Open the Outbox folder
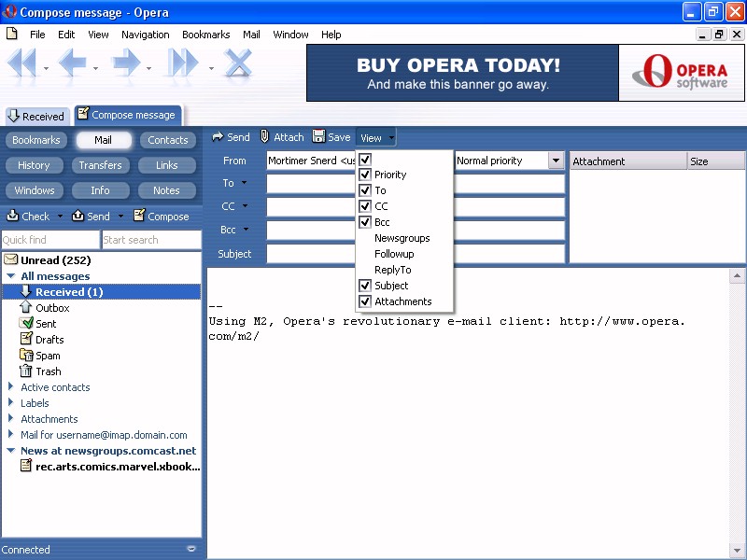747x560 pixels. [52, 308]
